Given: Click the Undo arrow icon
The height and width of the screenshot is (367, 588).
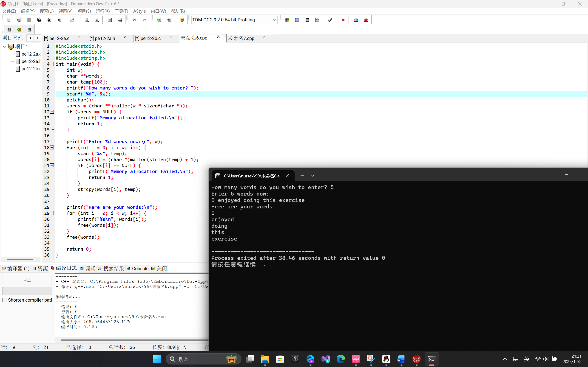Looking at the screenshot, I should click(134, 20).
